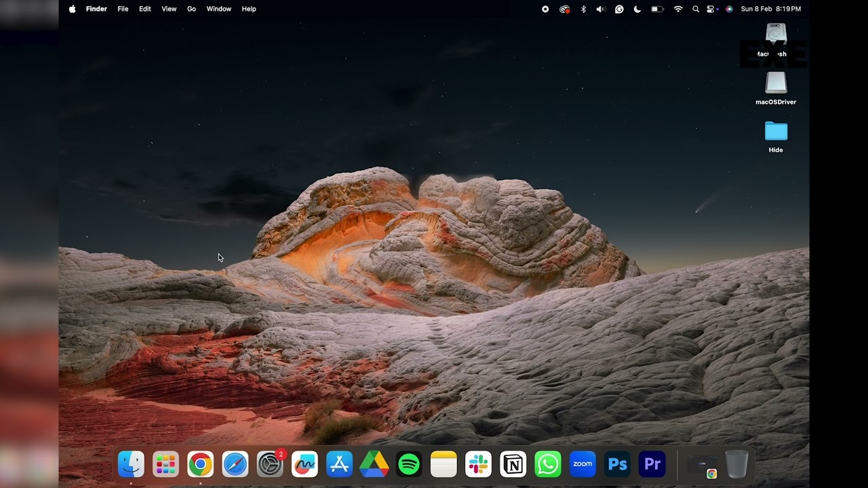Click the red-dot status icon beside the recording icon
The image size is (868, 488).
[564, 9]
